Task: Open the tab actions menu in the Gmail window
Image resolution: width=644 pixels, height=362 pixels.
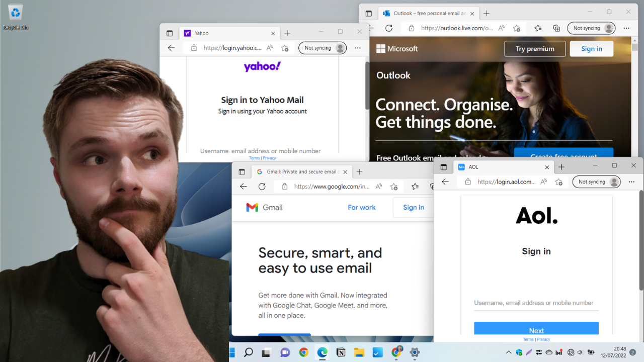Action: 242,171
